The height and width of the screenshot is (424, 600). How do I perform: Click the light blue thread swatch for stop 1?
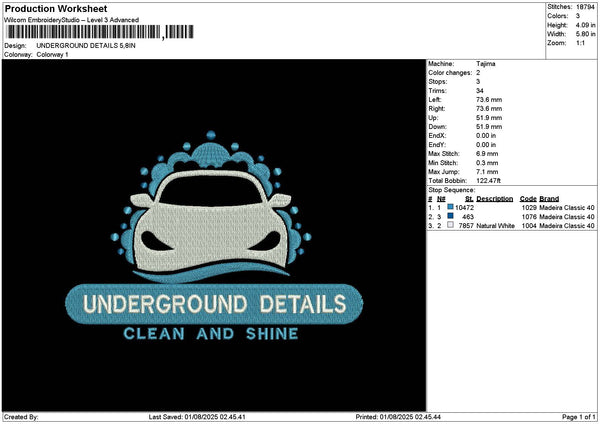click(x=451, y=207)
